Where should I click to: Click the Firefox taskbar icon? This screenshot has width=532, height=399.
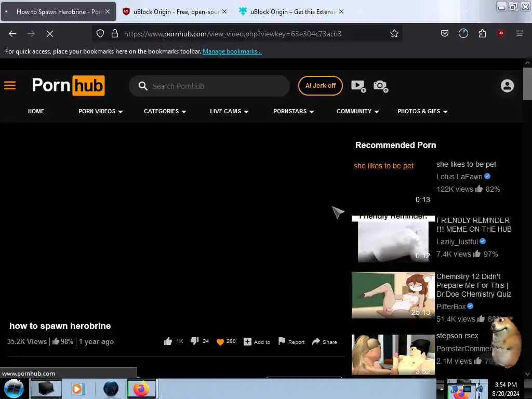pyautogui.click(x=141, y=389)
